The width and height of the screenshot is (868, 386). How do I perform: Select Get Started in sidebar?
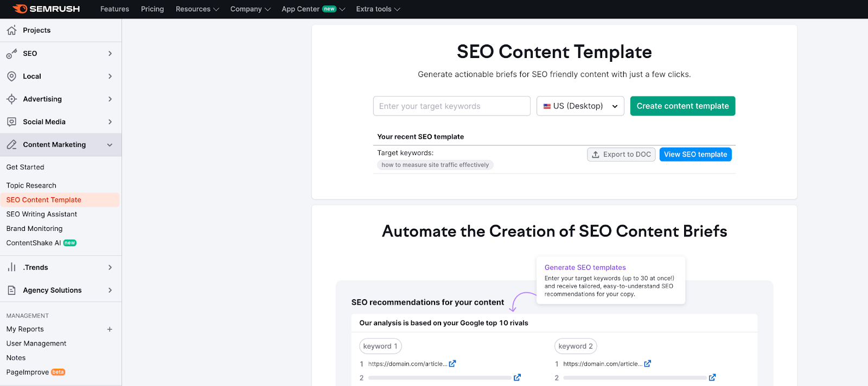coord(25,167)
